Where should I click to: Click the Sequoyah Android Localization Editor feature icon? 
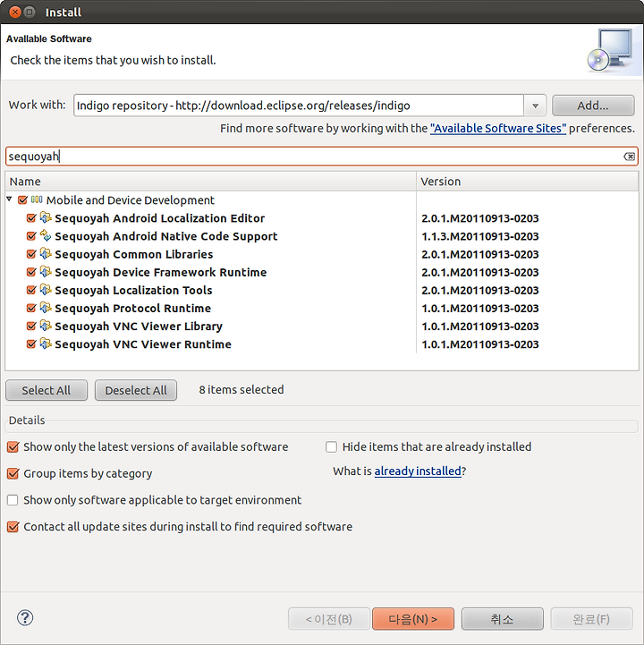pyautogui.click(x=46, y=217)
